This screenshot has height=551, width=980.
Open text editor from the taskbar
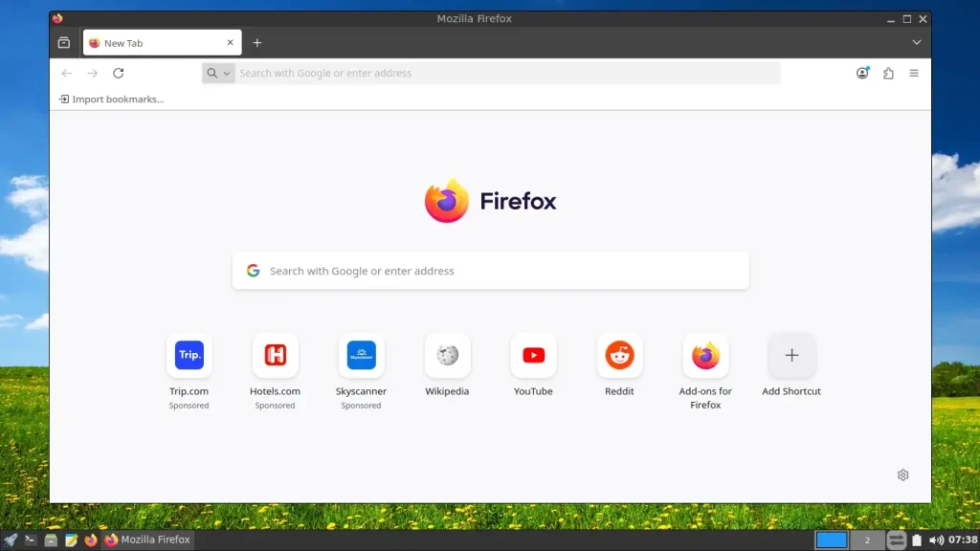[x=71, y=540]
